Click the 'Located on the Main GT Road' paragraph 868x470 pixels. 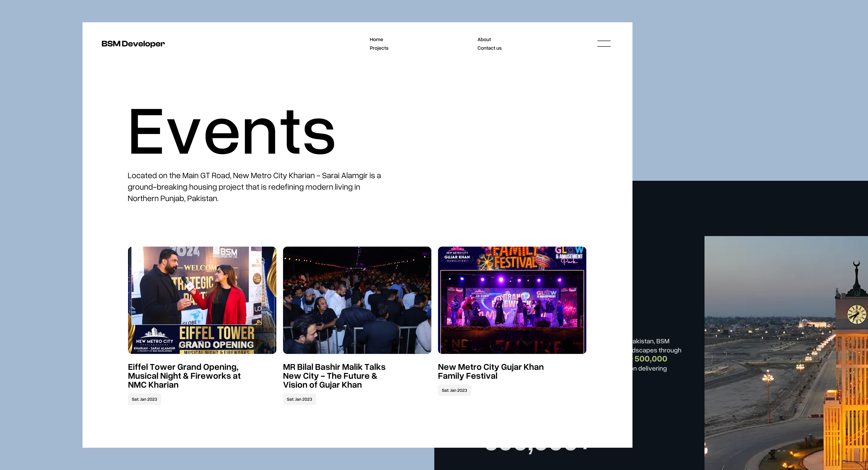(254, 187)
